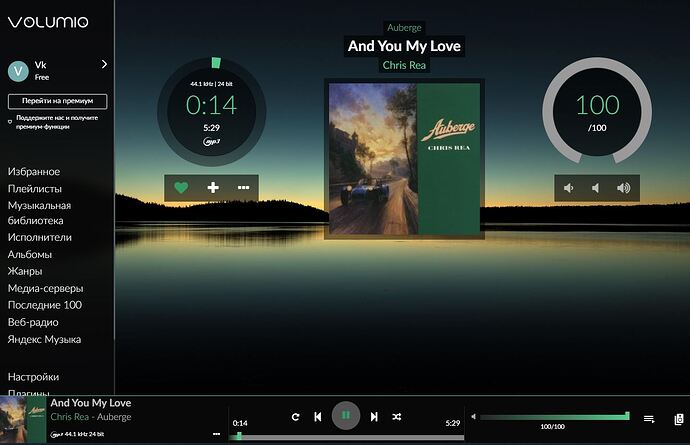The height and width of the screenshot is (445, 690).
Task: Click the bottom volume slider bar
Action: [554, 416]
